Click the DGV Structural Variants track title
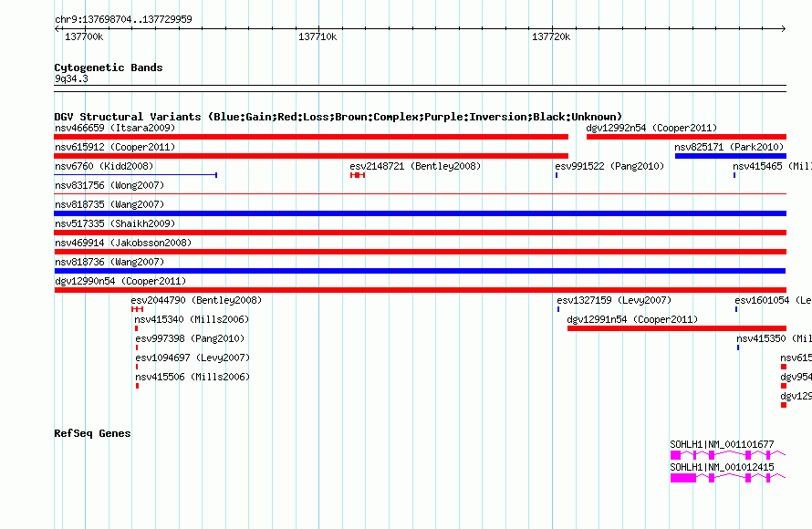This screenshot has width=812, height=529. click(338, 117)
